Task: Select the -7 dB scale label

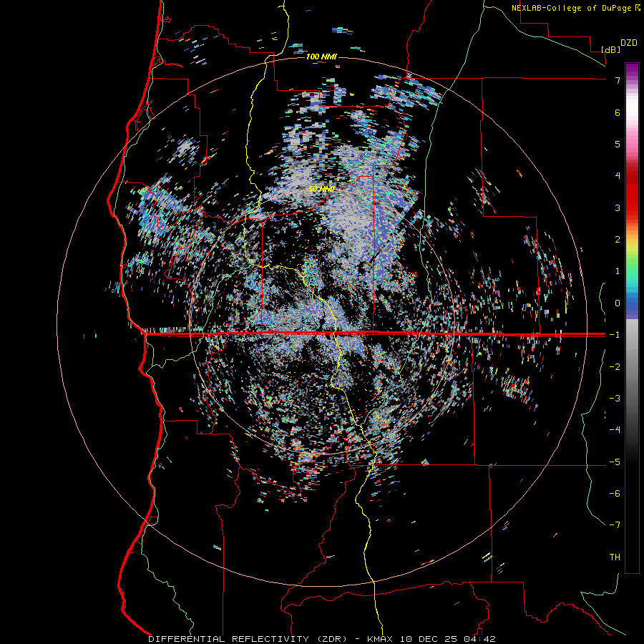Action: (x=615, y=525)
